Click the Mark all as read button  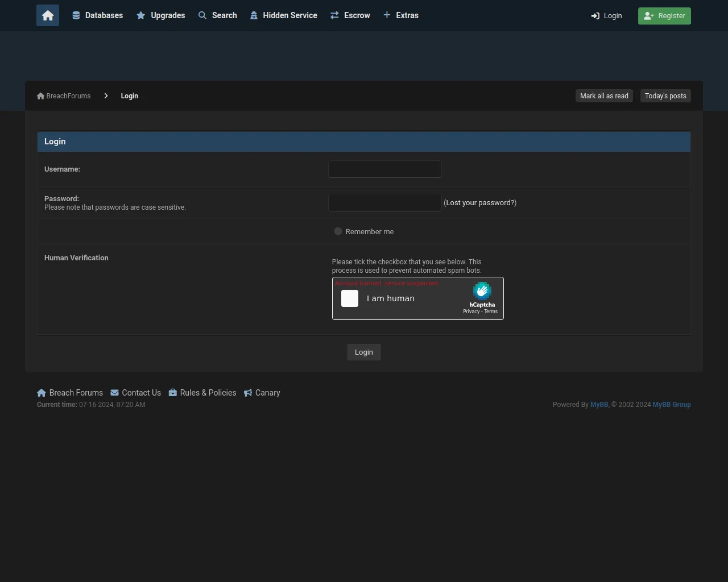pyautogui.click(x=604, y=96)
